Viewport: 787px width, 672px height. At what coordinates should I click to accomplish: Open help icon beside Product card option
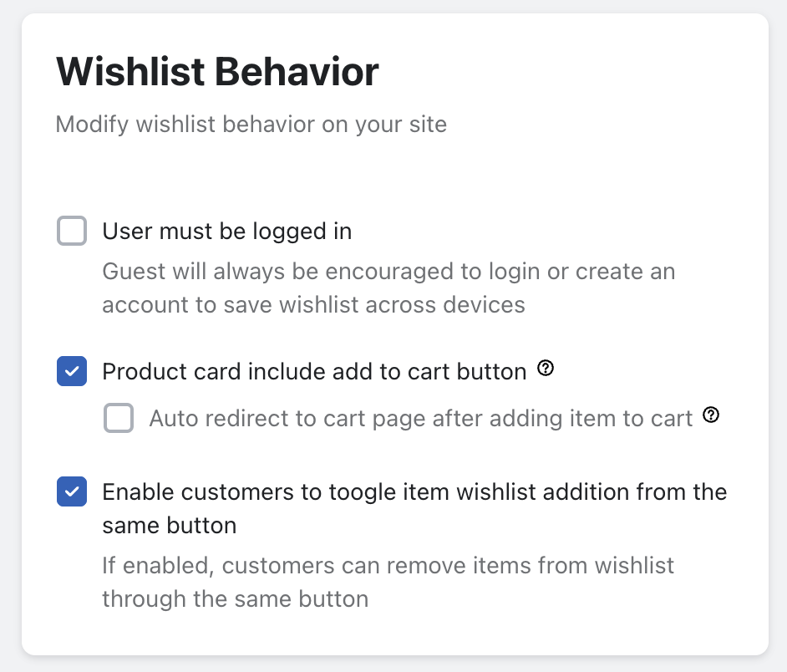(546, 368)
